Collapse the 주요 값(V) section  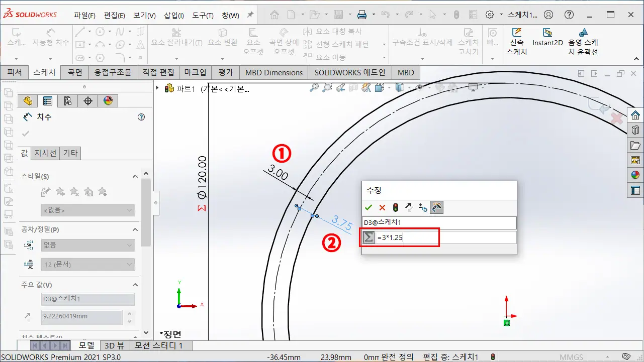point(135,285)
